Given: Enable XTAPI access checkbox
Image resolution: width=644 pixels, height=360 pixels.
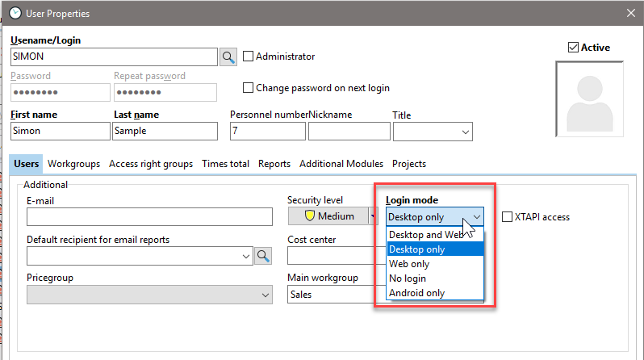Looking at the screenshot, I should [x=508, y=216].
